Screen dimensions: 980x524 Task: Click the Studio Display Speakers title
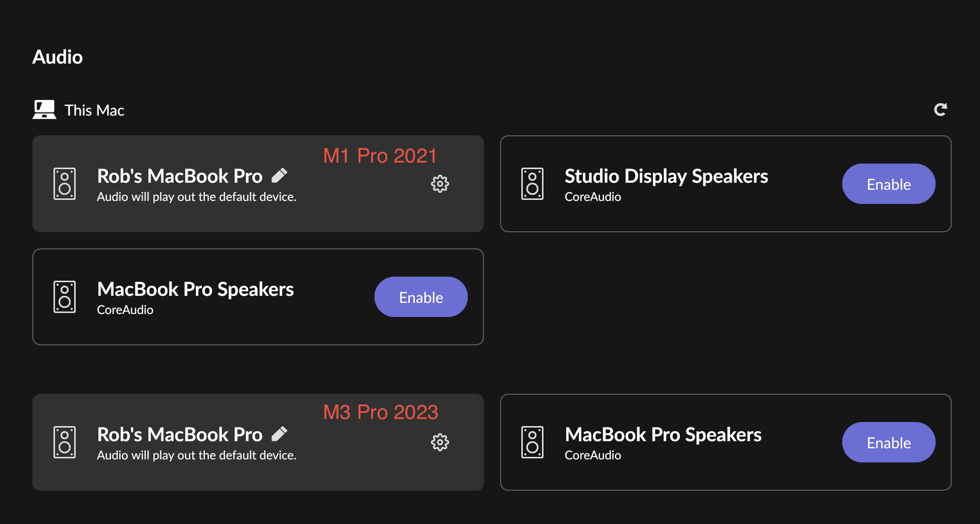666,176
